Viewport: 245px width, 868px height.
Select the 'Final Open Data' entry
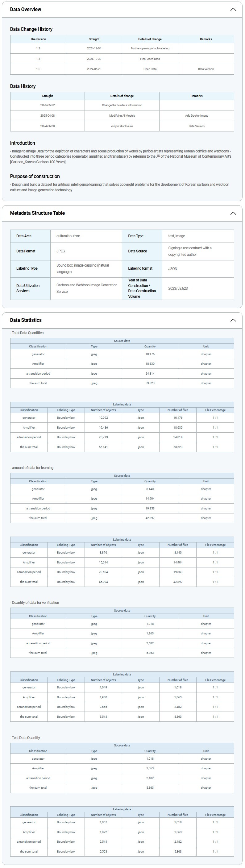[x=150, y=59]
